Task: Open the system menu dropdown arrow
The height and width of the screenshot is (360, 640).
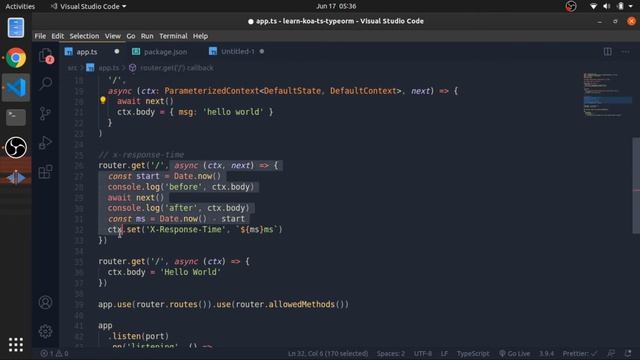Action: click(x=631, y=6)
